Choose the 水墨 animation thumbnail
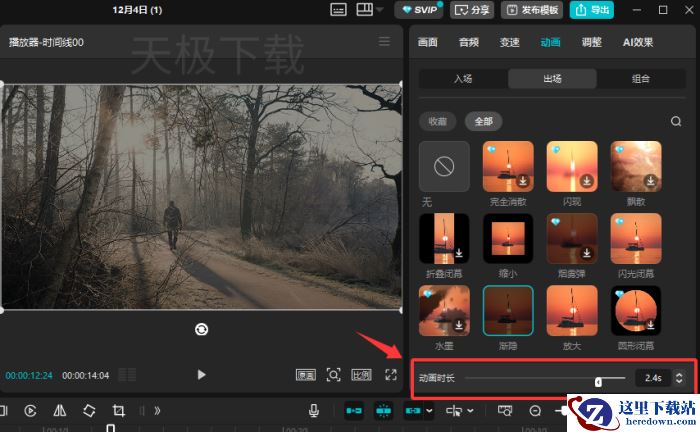This screenshot has width=700, height=432. coord(444,311)
